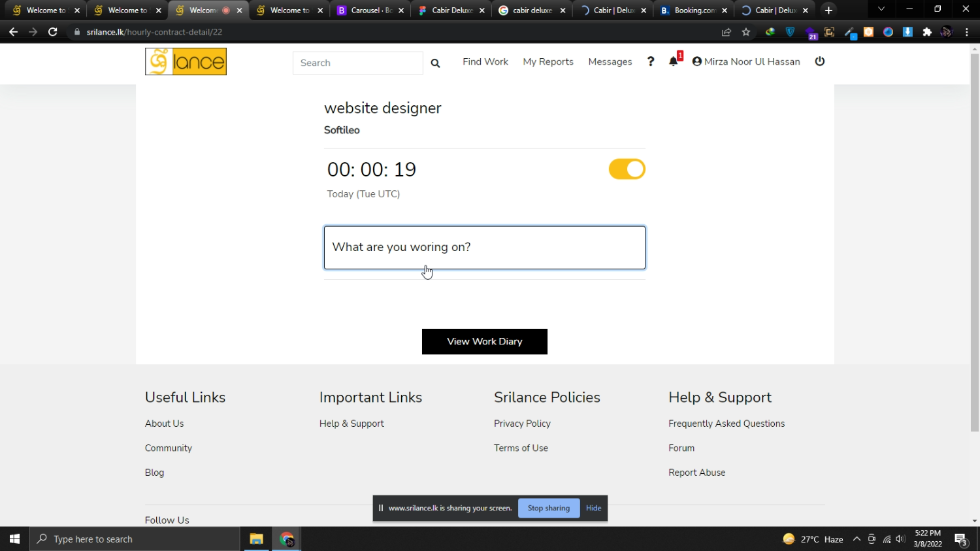Switch to the Booking.com tab
980x551 pixels.
coord(693,10)
